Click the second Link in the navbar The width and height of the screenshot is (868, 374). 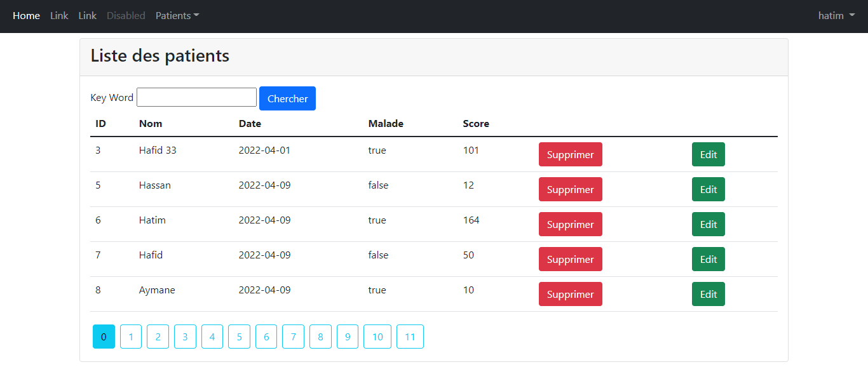[87, 15]
